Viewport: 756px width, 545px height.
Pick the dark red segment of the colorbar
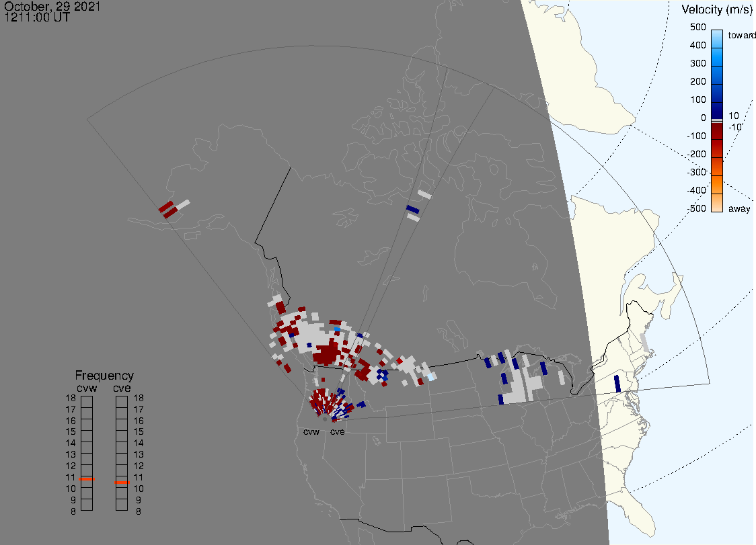point(717,132)
